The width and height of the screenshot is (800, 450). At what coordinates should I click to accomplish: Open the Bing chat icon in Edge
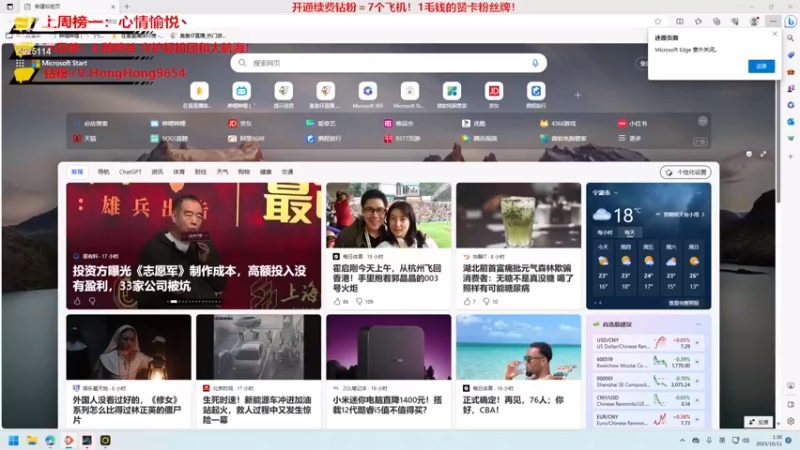pos(791,21)
